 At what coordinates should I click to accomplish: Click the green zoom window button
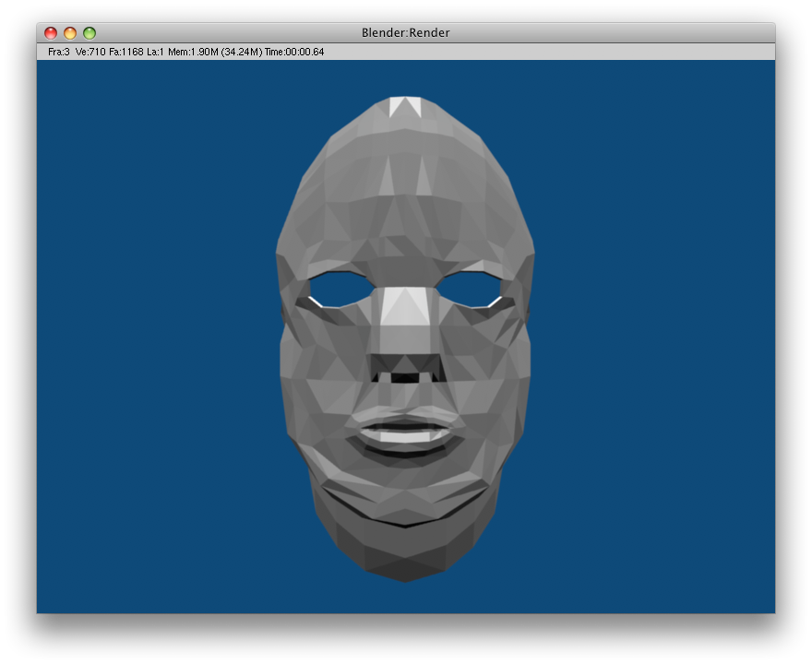tap(90, 33)
